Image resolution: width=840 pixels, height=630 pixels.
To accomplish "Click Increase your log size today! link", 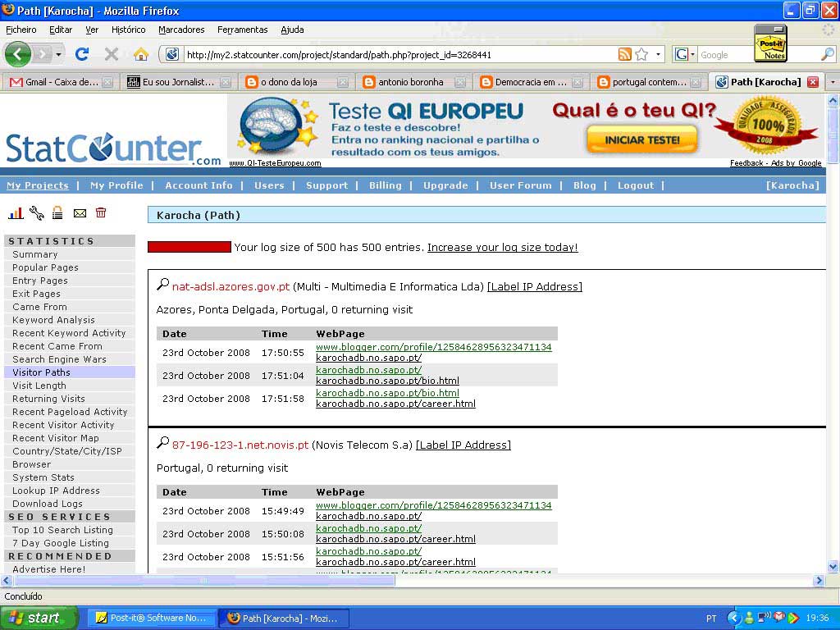I will (x=503, y=248).
